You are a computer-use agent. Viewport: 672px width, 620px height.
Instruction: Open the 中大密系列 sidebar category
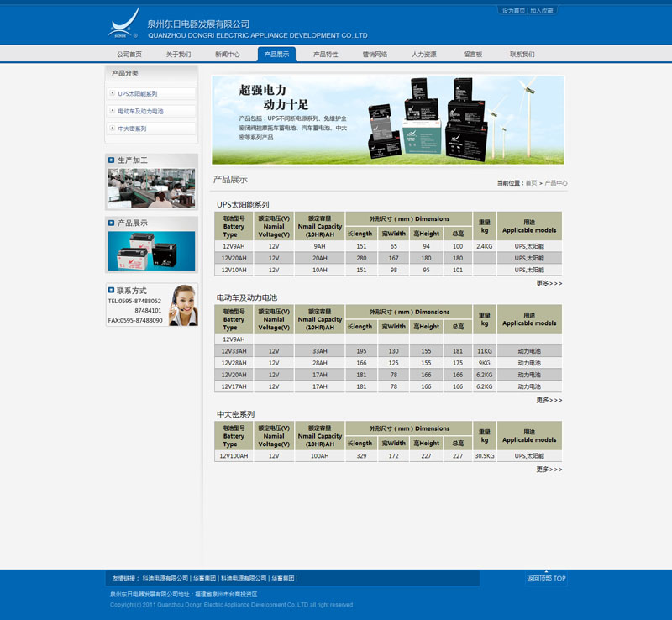point(132,129)
